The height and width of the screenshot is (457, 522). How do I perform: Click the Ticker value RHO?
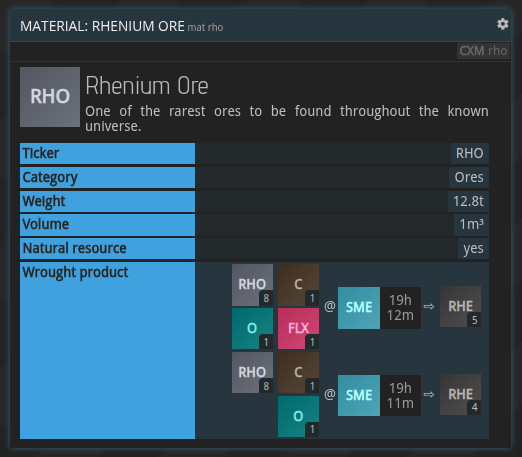click(x=470, y=153)
